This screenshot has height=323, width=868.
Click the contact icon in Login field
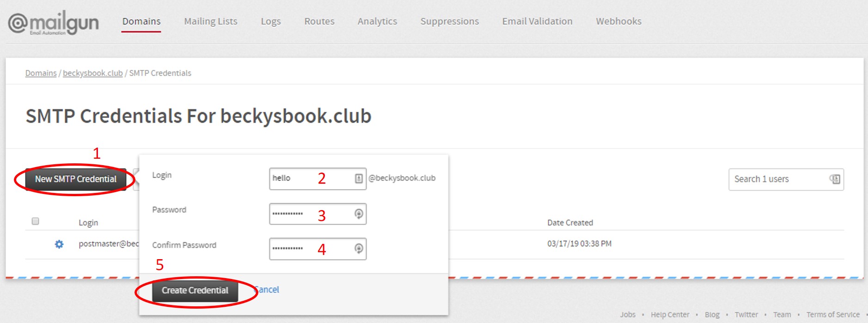pyautogui.click(x=359, y=179)
